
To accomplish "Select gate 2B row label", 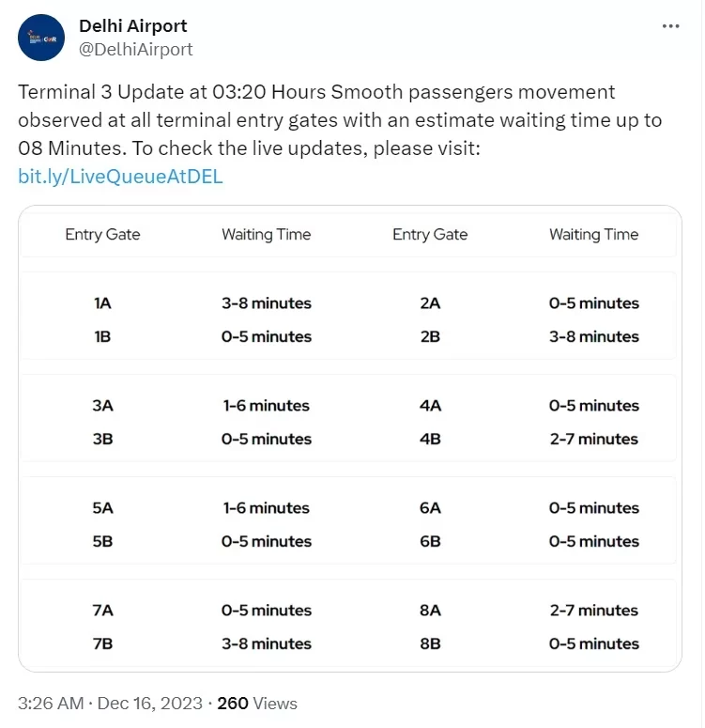I will [430, 336].
